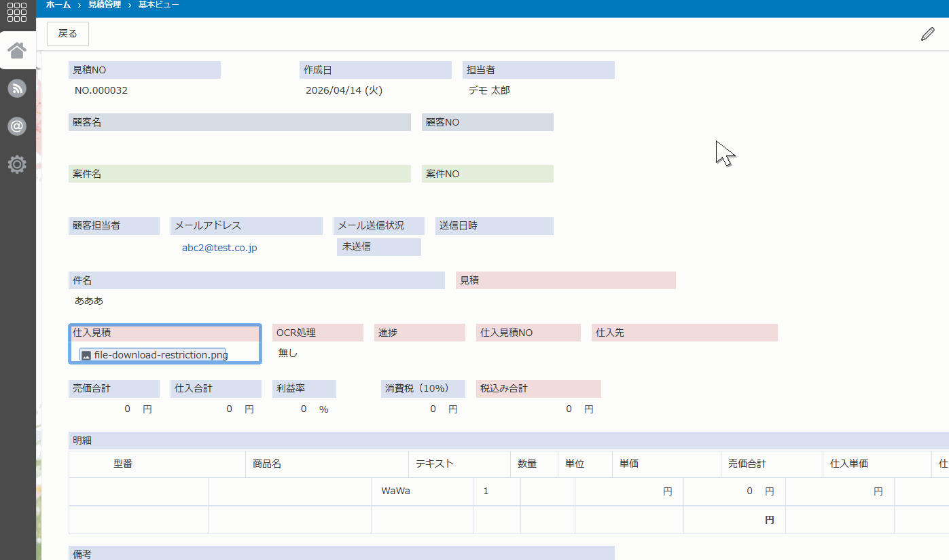Click the 仕入合計 field label

216,389
